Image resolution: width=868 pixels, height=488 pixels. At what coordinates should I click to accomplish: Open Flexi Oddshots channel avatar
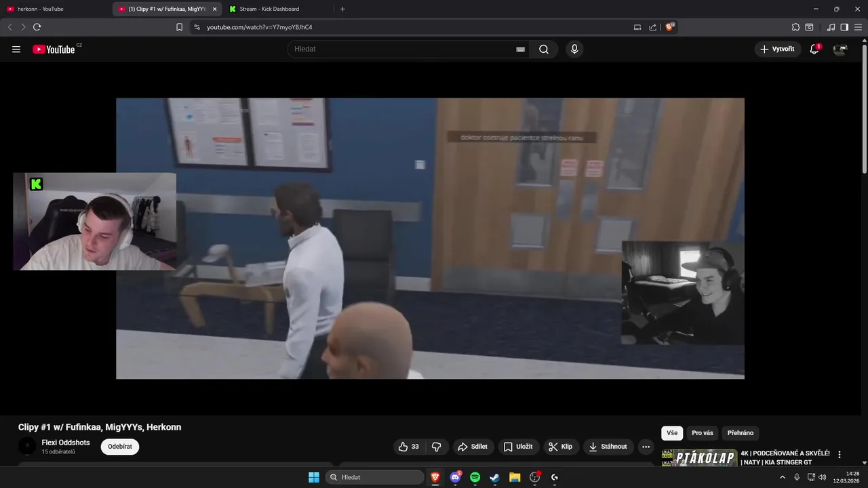click(27, 447)
